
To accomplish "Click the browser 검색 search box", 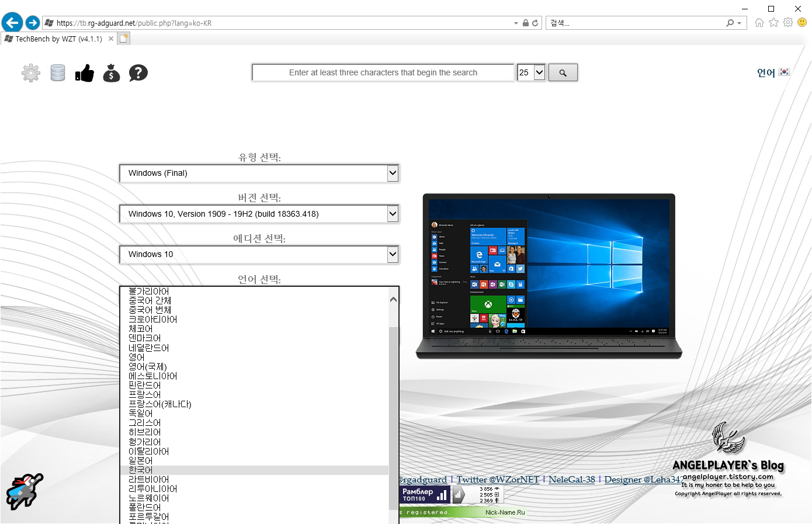I will tap(636, 23).
